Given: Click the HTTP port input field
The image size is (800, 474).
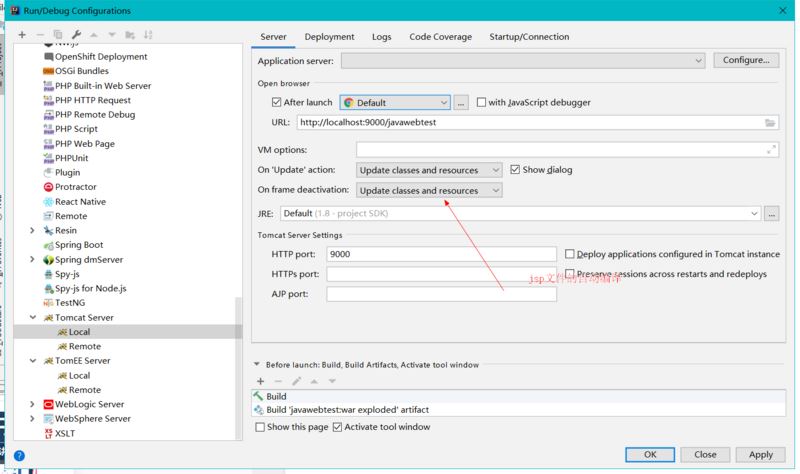Looking at the screenshot, I should click(440, 254).
